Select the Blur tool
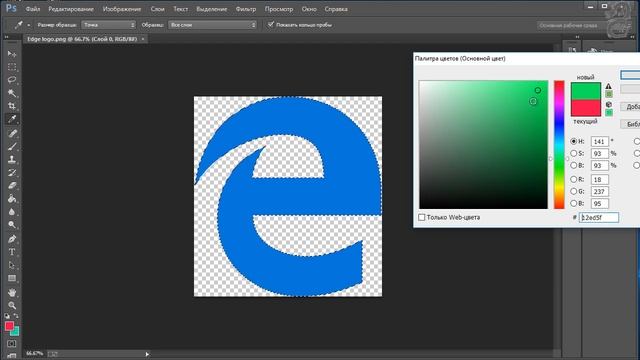The image size is (640, 360). tap(12, 212)
